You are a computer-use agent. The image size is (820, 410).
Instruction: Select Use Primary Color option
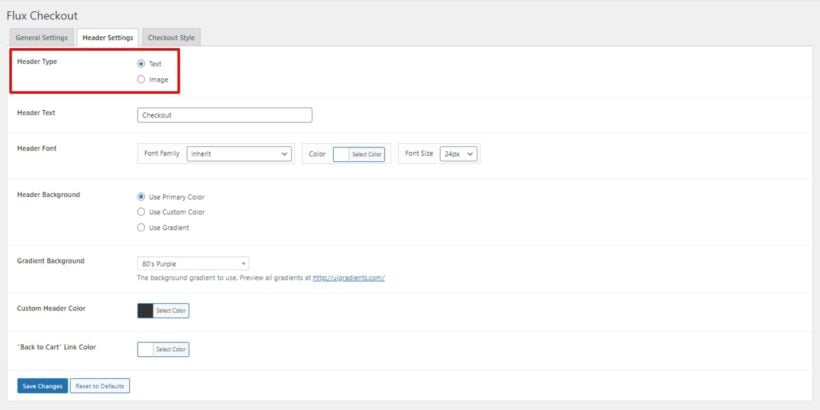[x=141, y=197]
